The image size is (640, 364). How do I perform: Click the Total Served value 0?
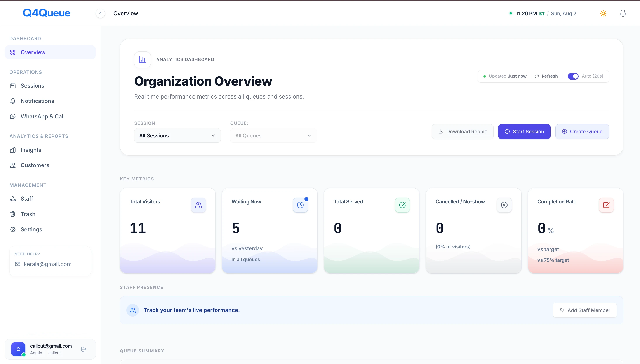click(337, 228)
